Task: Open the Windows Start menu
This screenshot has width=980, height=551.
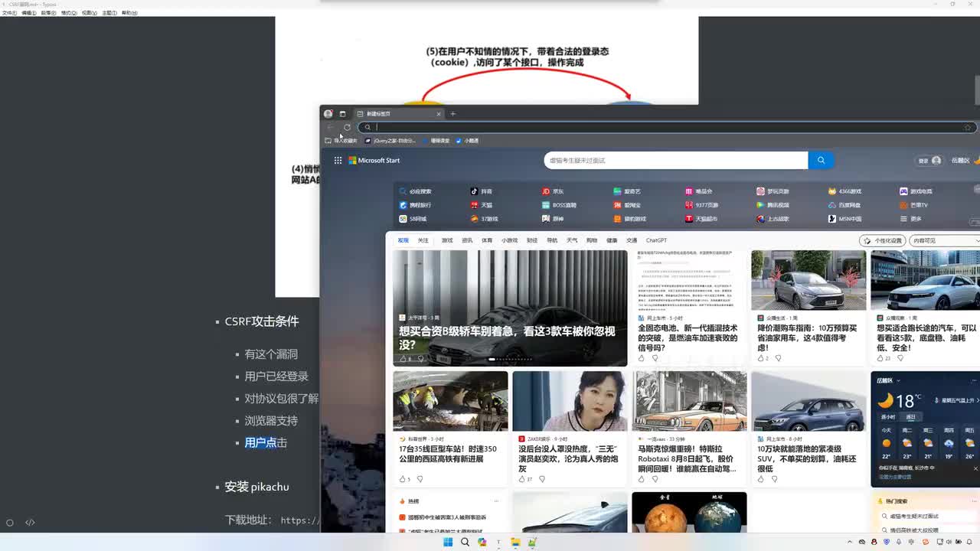Action: pos(448,542)
